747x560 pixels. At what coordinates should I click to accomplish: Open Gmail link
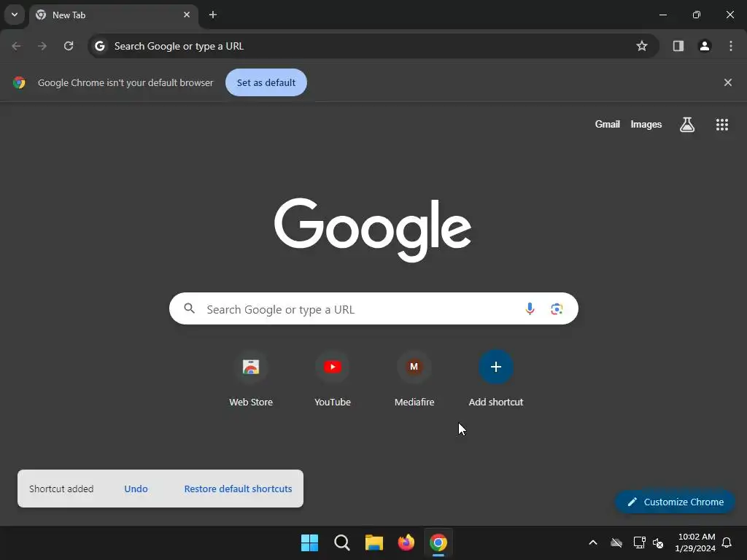(x=608, y=124)
